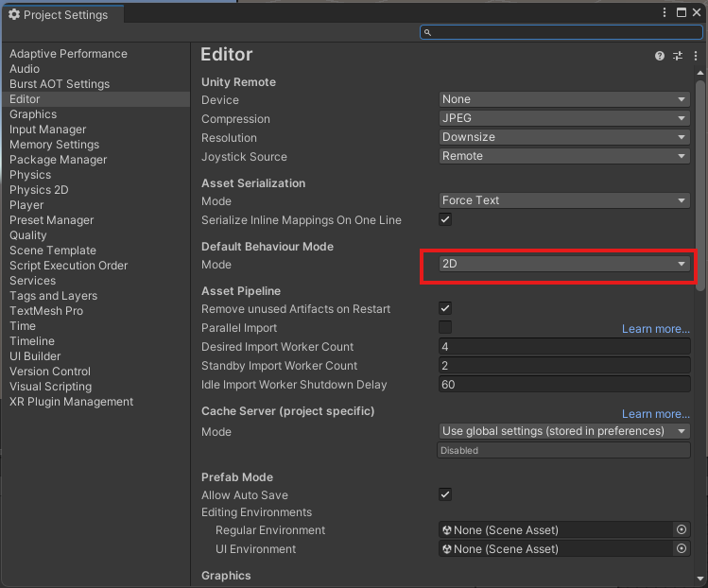Open XR Plugin Management settings
The height and width of the screenshot is (588, 708).
pos(71,402)
